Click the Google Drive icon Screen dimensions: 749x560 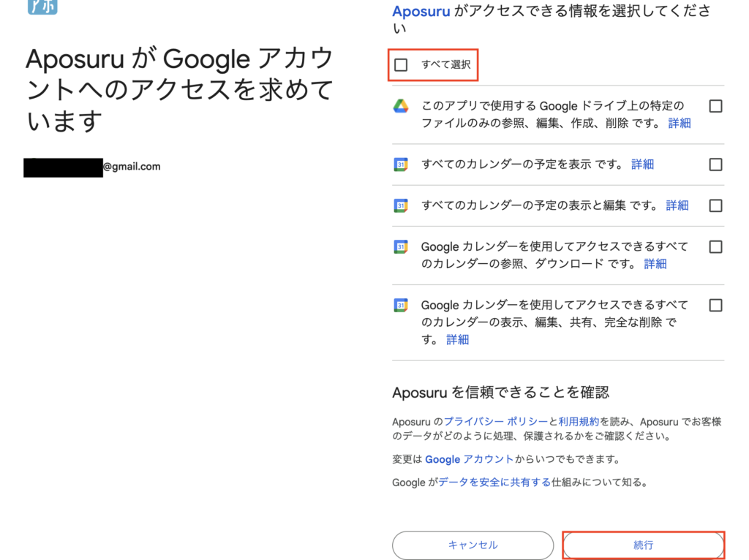point(400,106)
